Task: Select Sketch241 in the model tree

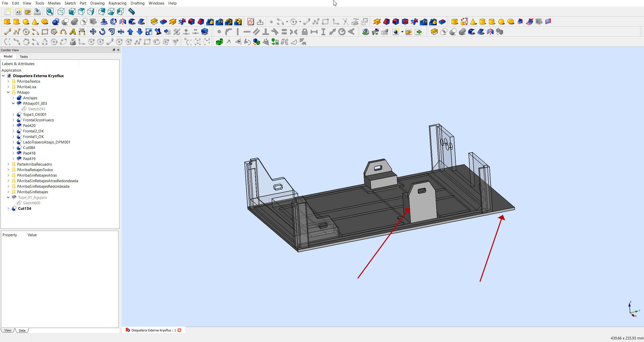Action: coord(36,109)
